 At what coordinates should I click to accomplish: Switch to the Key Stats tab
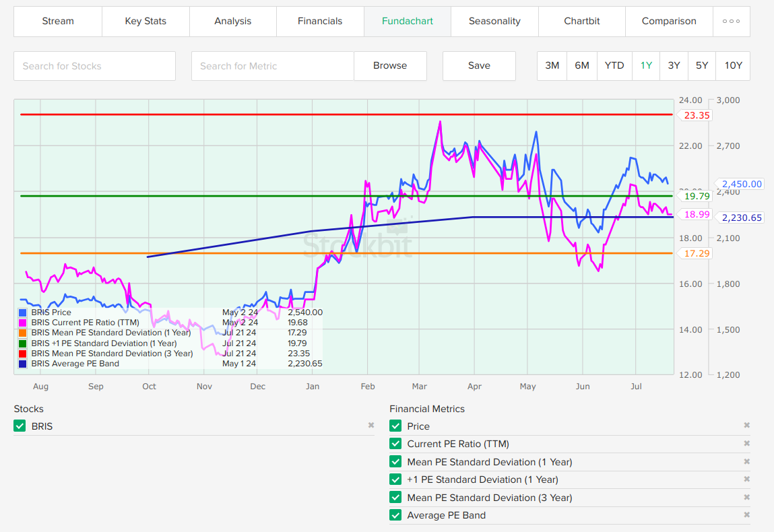point(146,22)
